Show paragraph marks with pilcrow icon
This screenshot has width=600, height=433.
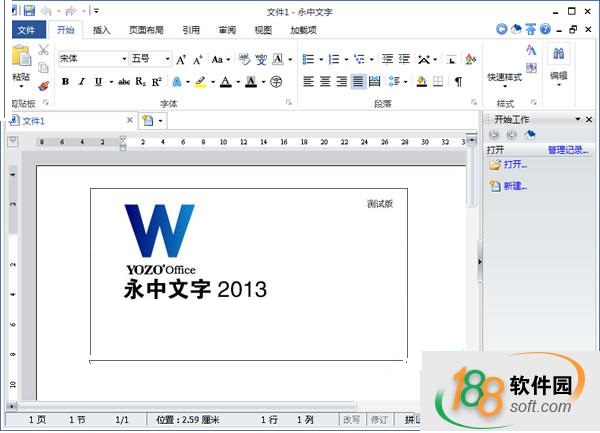[458, 82]
